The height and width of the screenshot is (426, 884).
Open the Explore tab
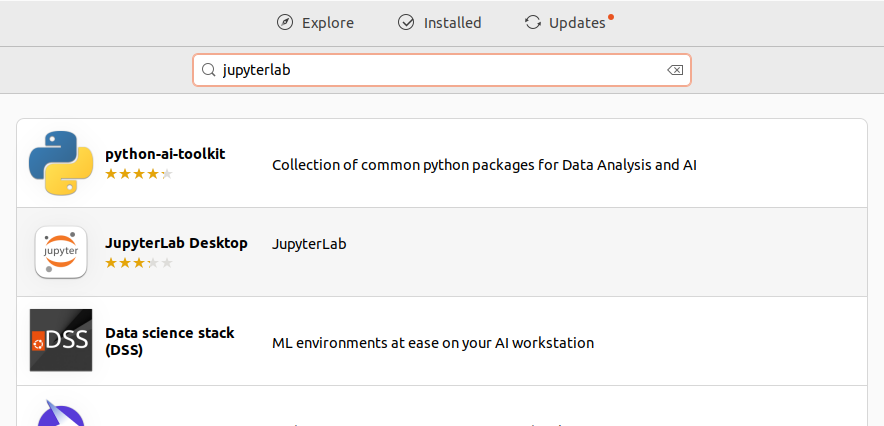tap(315, 23)
